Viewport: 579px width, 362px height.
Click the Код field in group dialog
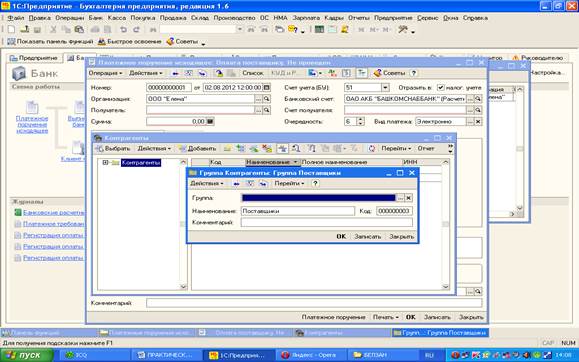click(394, 211)
